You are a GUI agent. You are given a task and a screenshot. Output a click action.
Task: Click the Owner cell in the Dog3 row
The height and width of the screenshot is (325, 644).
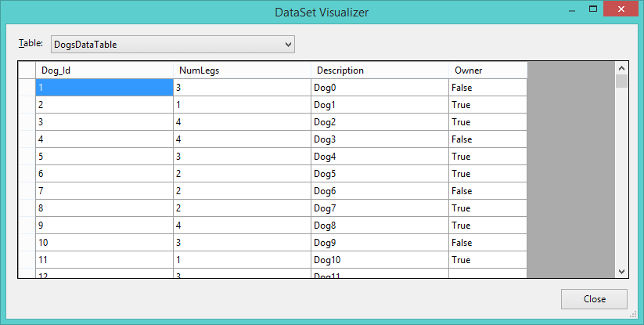[x=487, y=139]
